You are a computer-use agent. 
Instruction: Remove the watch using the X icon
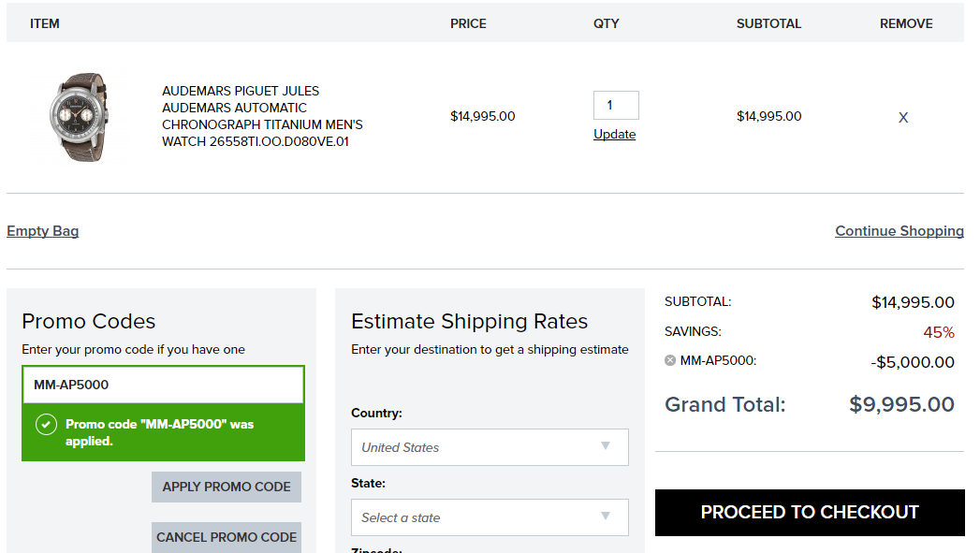(x=903, y=118)
